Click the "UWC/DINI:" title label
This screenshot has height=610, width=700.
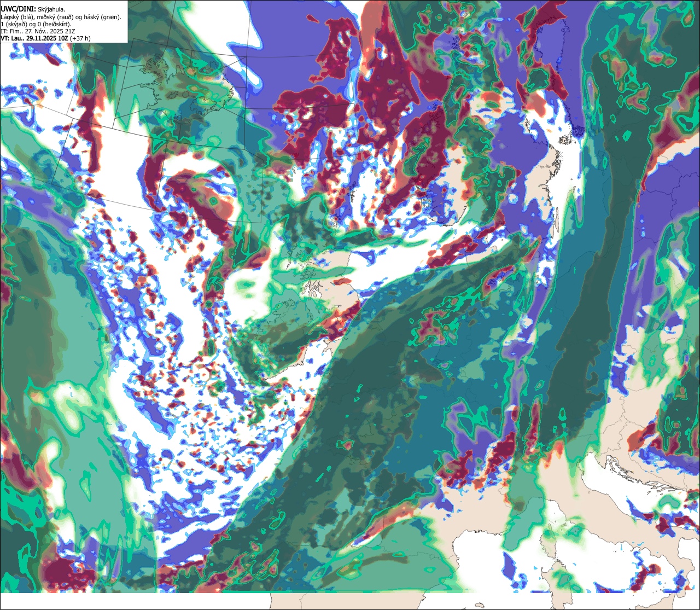(18, 8)
